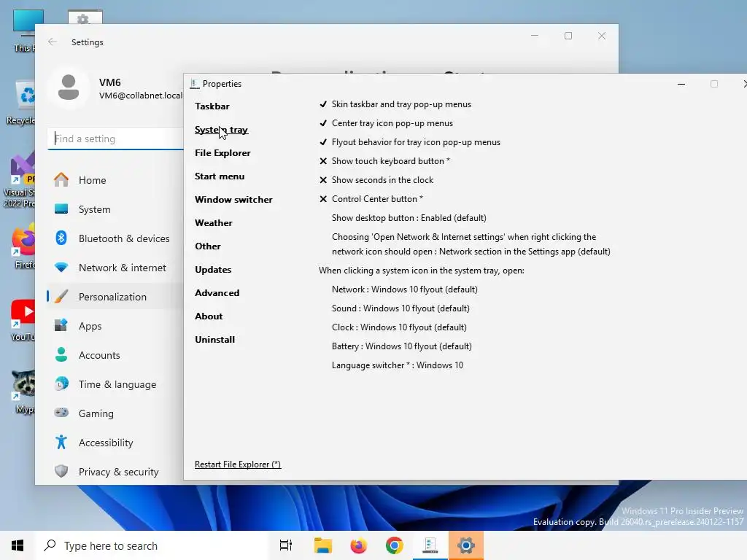Viewport: 747px width, 560px height.
Task: Click the VM6 user avatar in Settings
Action: tap(69, 87)
